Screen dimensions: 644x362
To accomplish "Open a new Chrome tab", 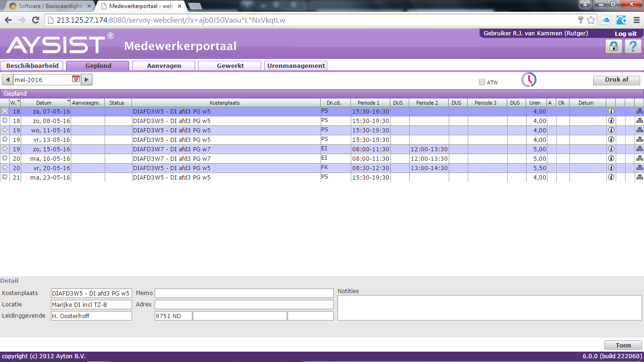I will (x=195, y=6).
